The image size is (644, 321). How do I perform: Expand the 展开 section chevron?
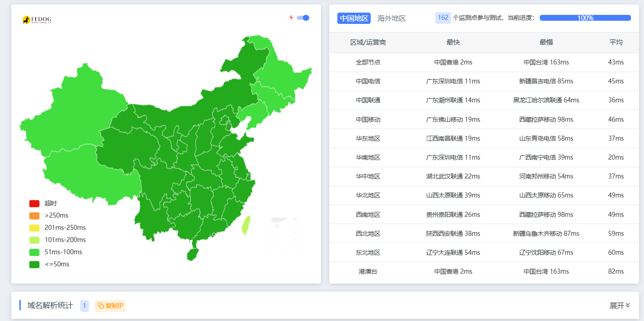pos(628,305)
